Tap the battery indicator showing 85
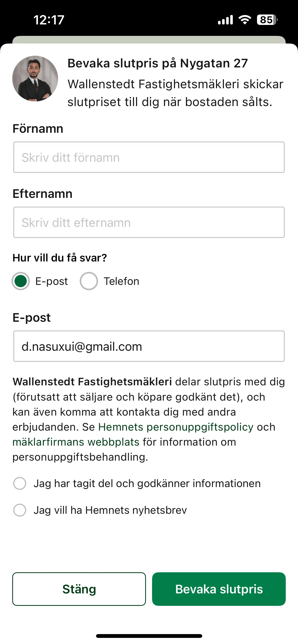 pos(267,20)
